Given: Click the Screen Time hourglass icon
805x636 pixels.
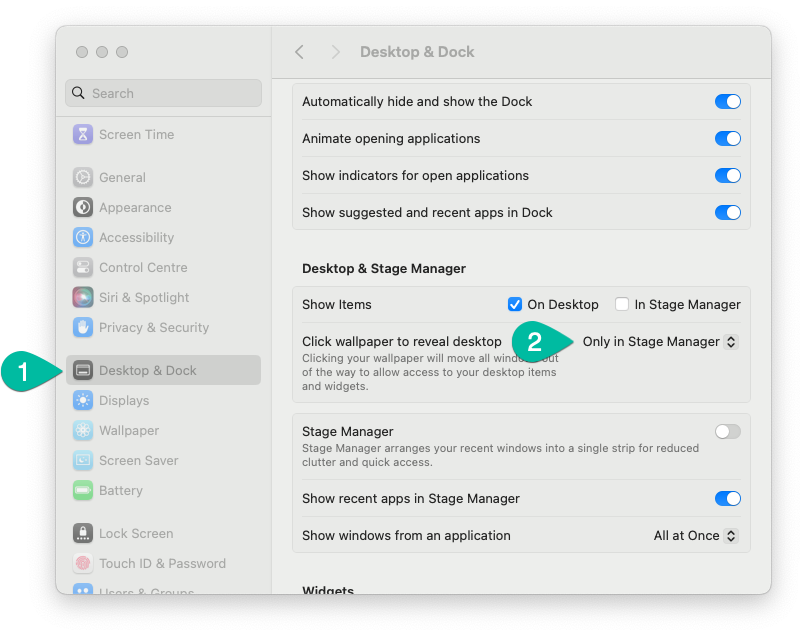Looking at the screenshot, I should click(x=83, y=134).
